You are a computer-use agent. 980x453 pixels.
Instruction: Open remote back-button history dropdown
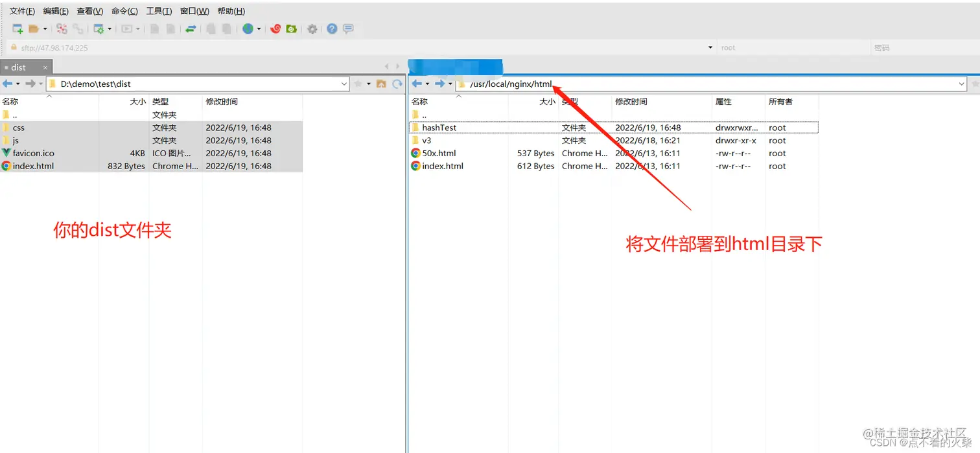point(427,84)
